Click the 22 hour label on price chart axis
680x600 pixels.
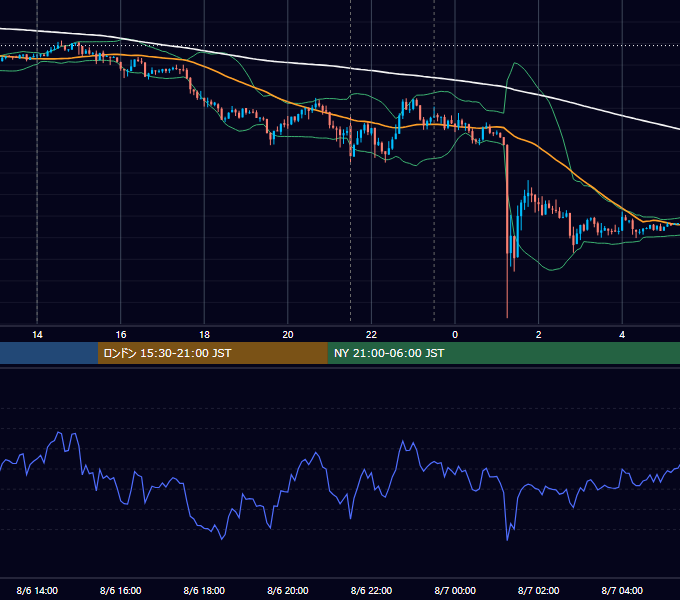(371, 335)
